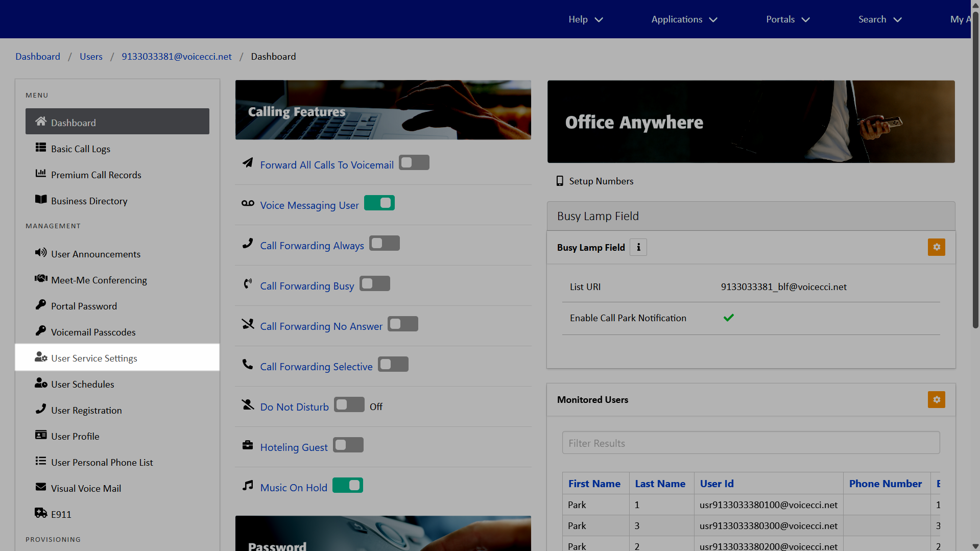Viewport: 980px width, 551px height.
Task: Click the Busy Lamp Field info icon
Action: coord(638,247)
